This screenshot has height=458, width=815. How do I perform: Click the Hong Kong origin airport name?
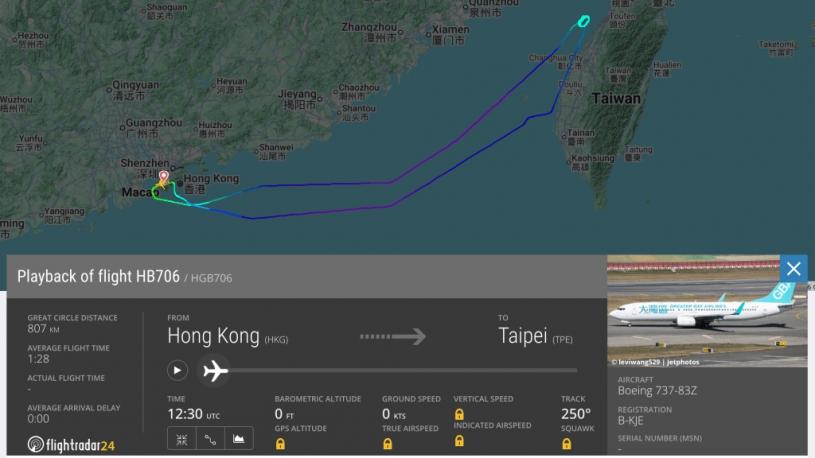214,336
